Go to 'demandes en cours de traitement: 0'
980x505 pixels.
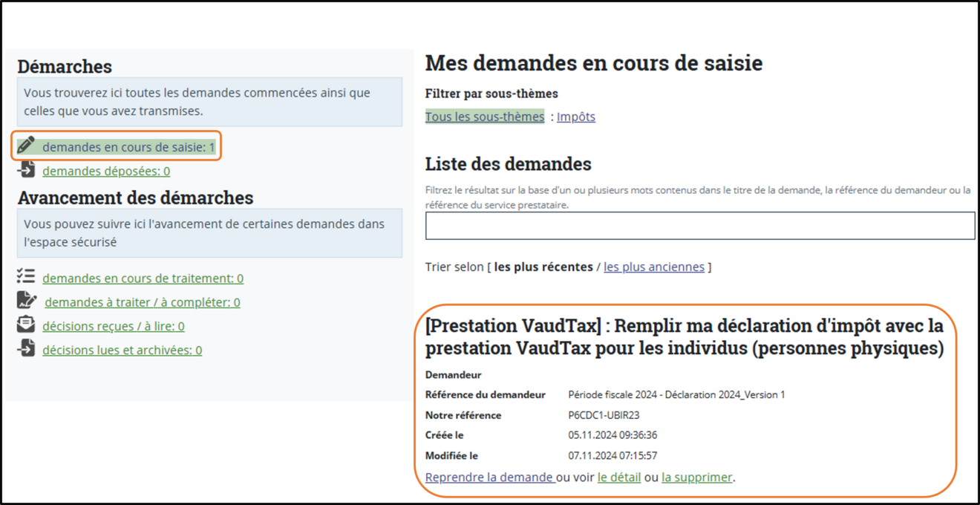click(143, 278)
